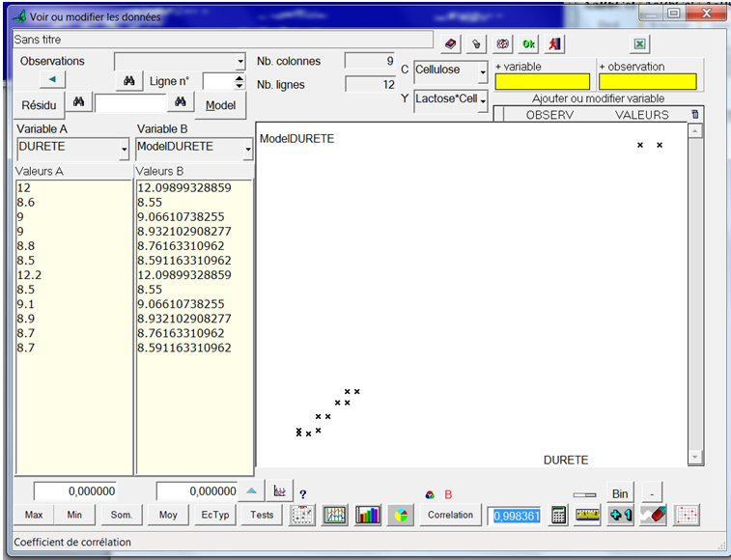Click the EcTyp button

214,515
